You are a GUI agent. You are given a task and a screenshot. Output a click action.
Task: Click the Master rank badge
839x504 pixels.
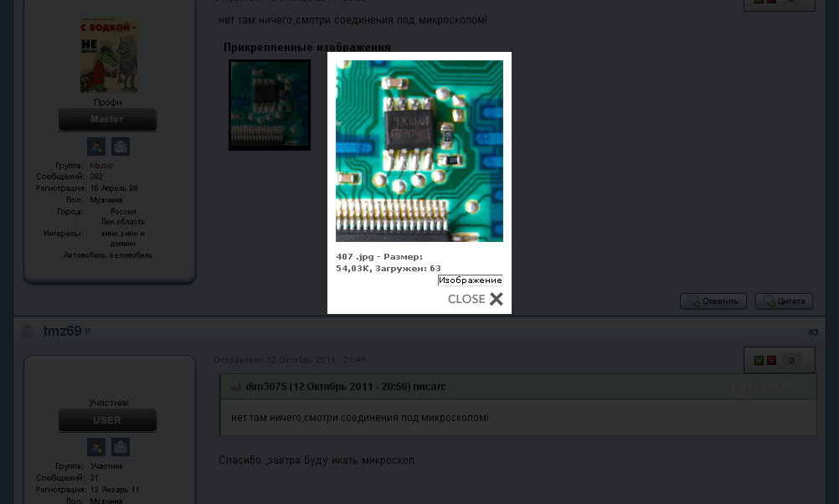107,120
